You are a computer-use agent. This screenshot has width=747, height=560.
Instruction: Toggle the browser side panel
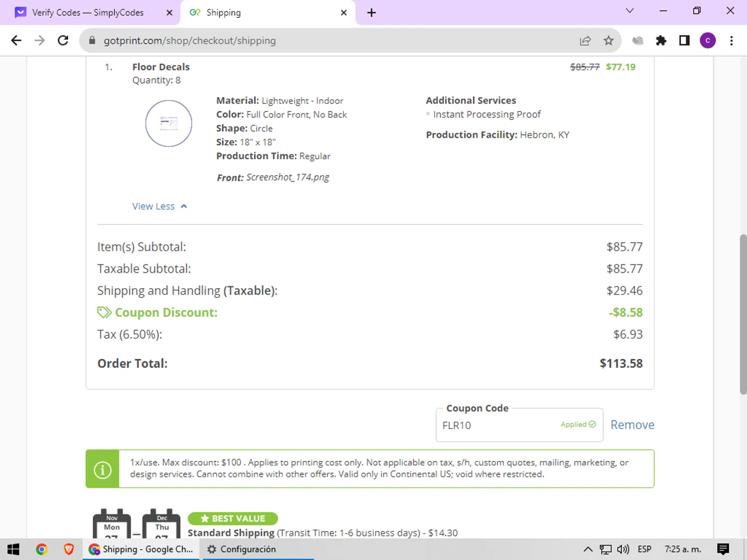tap(684, 41)
